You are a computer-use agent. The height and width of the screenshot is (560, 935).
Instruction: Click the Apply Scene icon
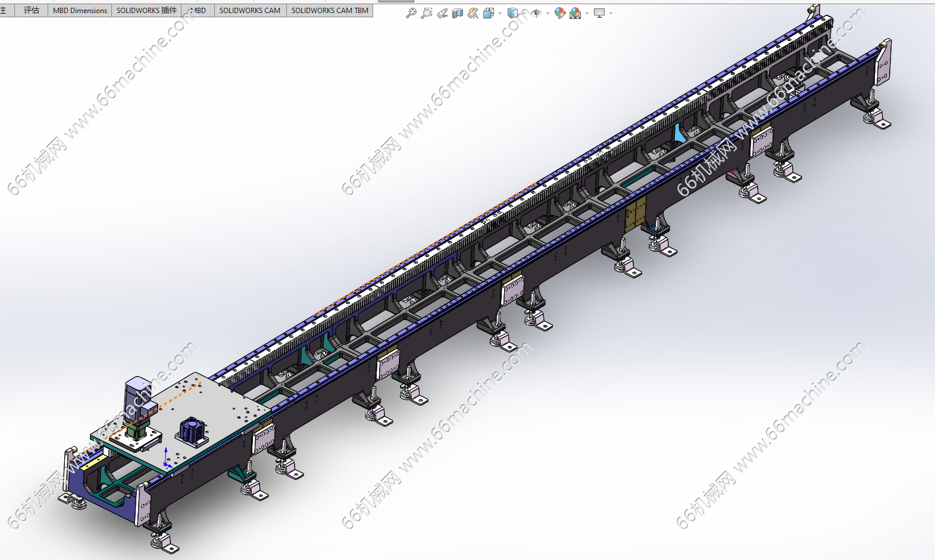575,13
